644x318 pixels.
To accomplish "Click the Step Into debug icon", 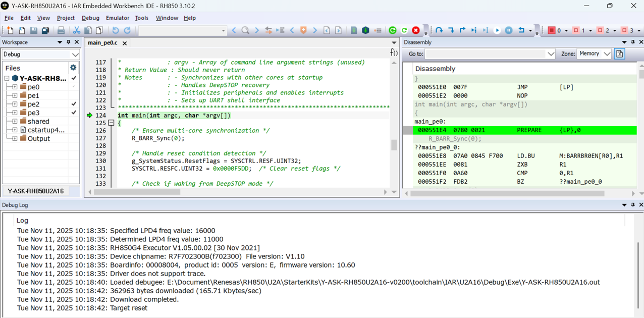I will tap(451, 30).
